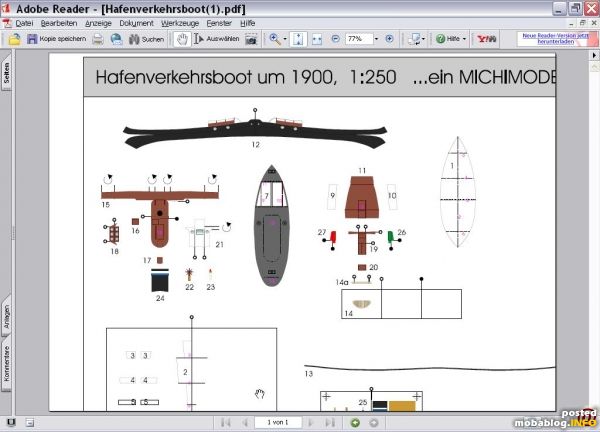Click the Hilfe help toolbar button
The width and height of the screenshot is (600, 432).
[x=448, y=39]
